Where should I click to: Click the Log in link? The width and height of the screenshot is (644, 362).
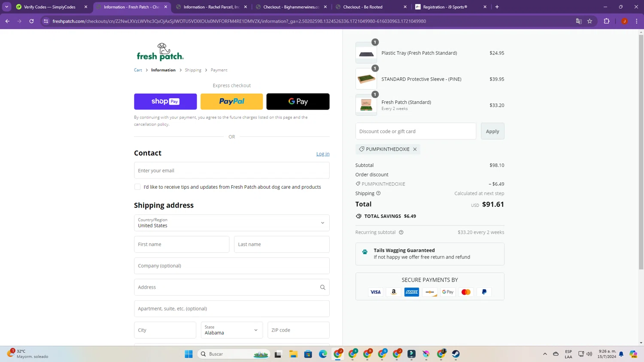coord(323,154)
